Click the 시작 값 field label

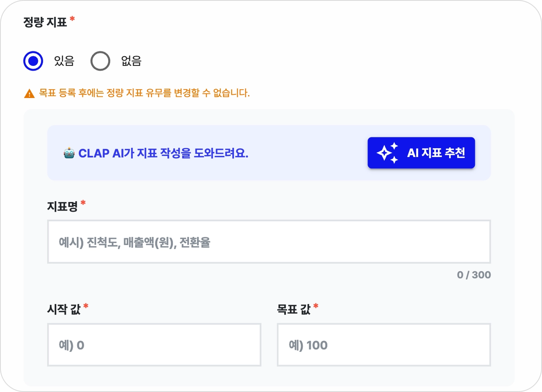click(64, 309)
